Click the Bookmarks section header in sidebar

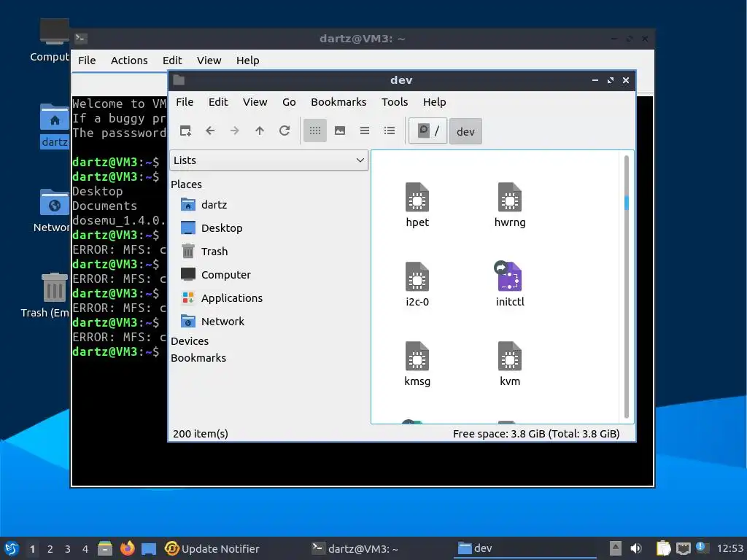point(198,358)
